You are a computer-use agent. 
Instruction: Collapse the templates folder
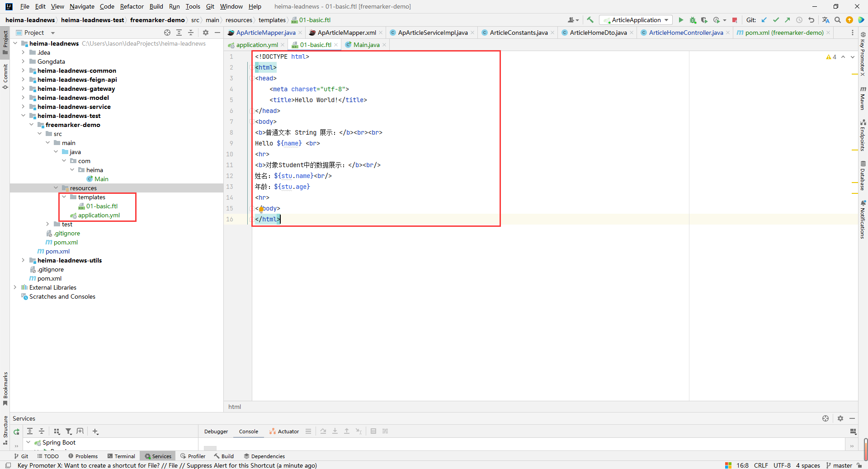tap(64, 197)
